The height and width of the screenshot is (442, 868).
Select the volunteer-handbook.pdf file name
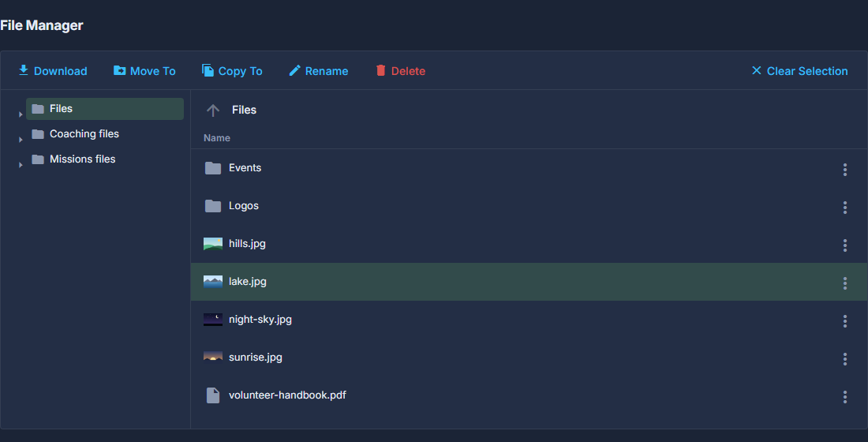click(x=287, y=395)
